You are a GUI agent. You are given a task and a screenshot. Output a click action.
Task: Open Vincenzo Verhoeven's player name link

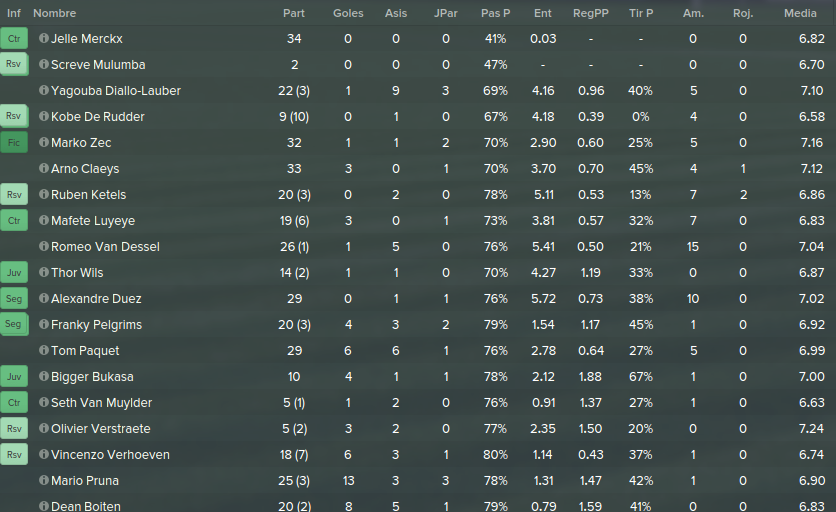coord(110,455)
